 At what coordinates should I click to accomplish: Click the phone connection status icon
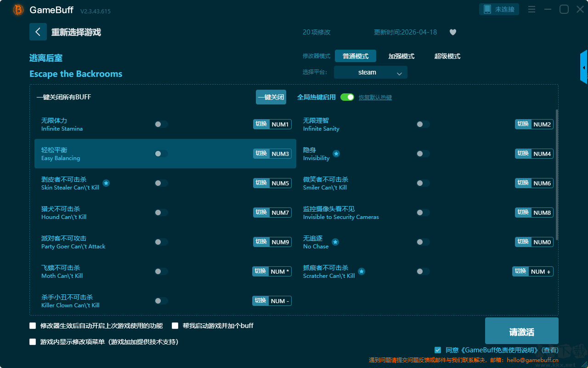(486, 9)
